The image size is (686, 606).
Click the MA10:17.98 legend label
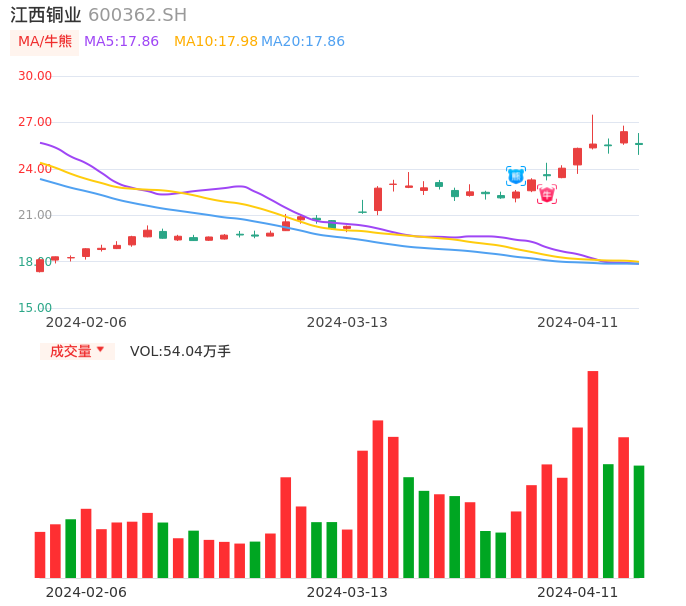tap(216, 42)
